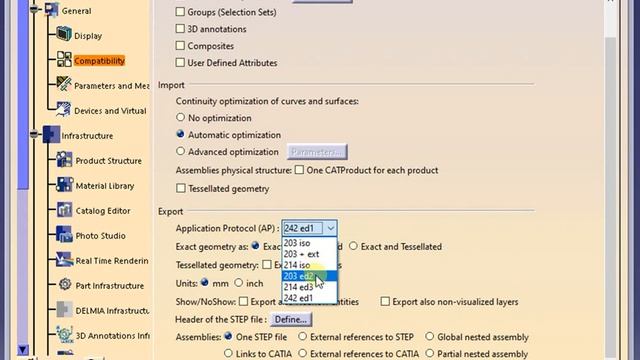Viewport: 640px width, 360px height.
Task: Click the Real Time Rendering icon
Action: point(64,260)
